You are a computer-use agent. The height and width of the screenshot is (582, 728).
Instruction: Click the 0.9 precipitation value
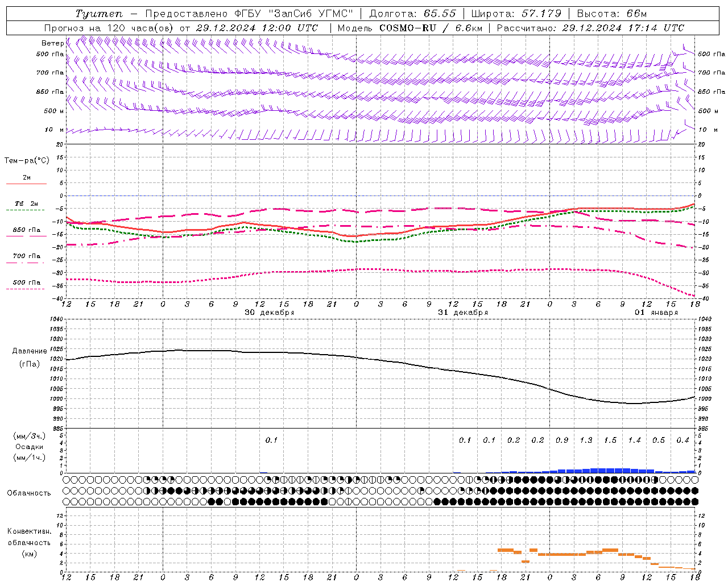562,440
